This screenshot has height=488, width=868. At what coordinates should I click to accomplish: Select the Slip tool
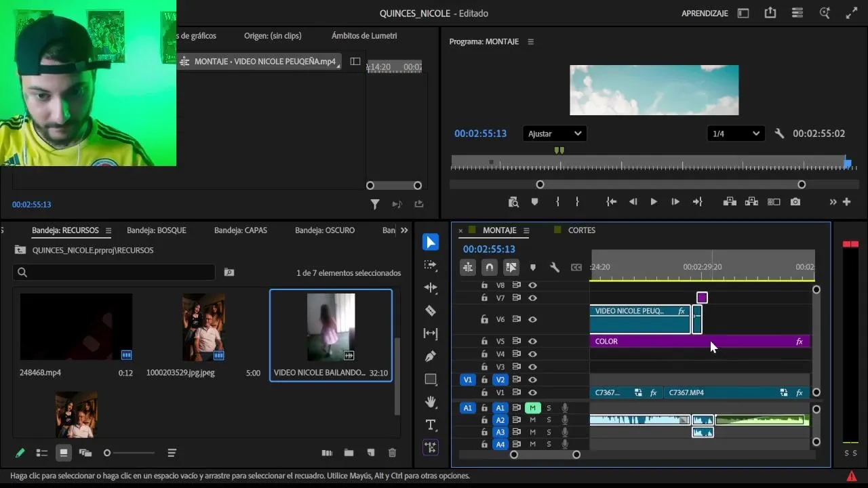[x=431, y=333]
